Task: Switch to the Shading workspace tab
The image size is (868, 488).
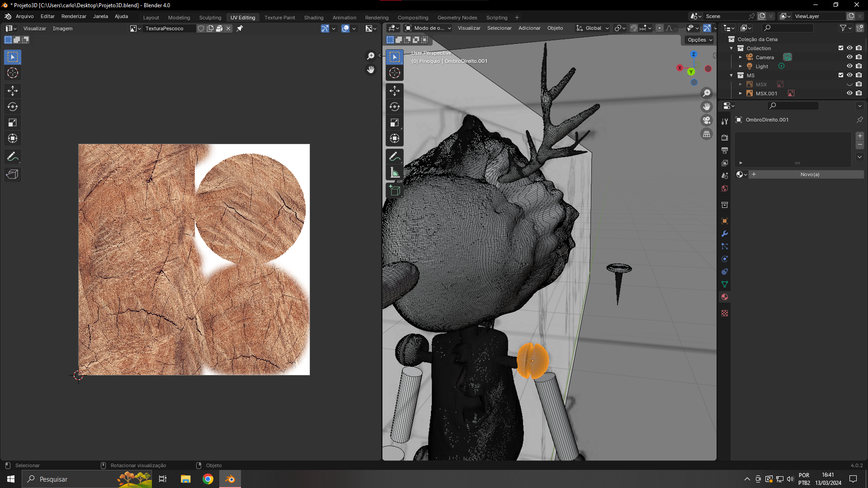Action: tap(313, 18)
